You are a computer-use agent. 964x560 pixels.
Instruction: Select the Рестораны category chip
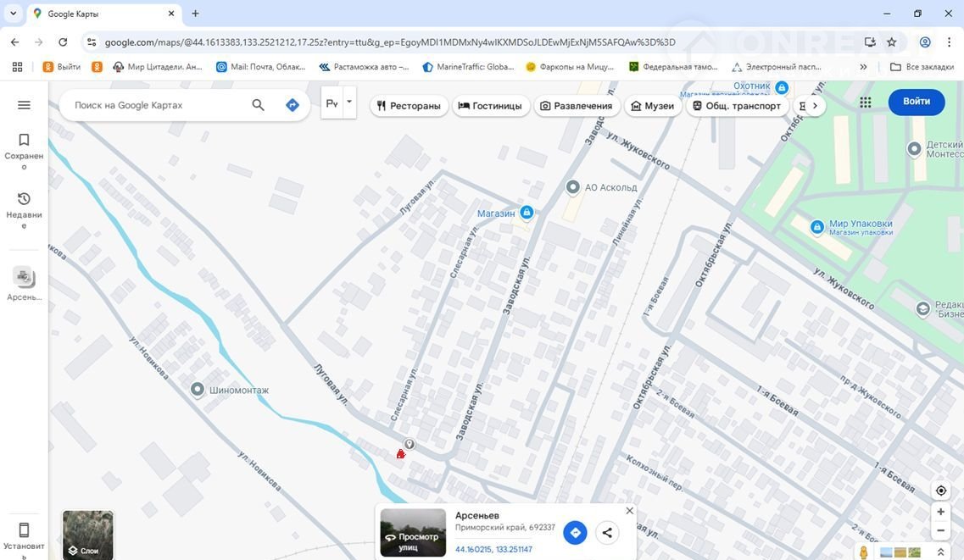coord(409,106)
